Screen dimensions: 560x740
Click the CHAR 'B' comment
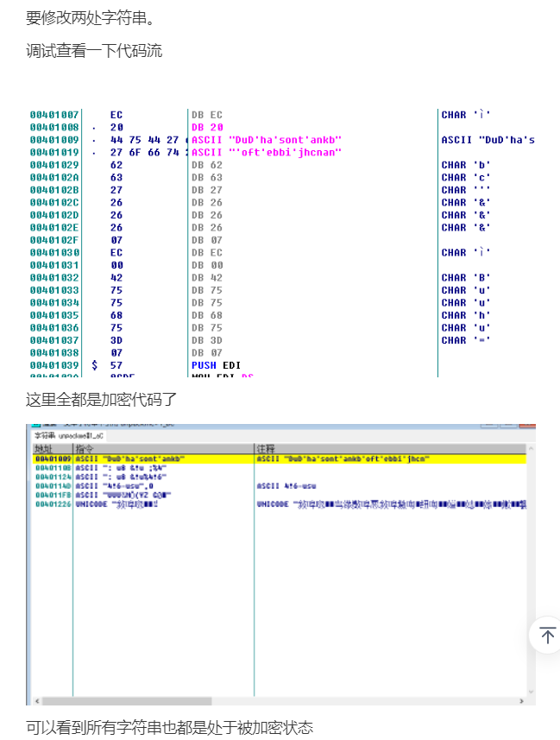coord(466,278)
